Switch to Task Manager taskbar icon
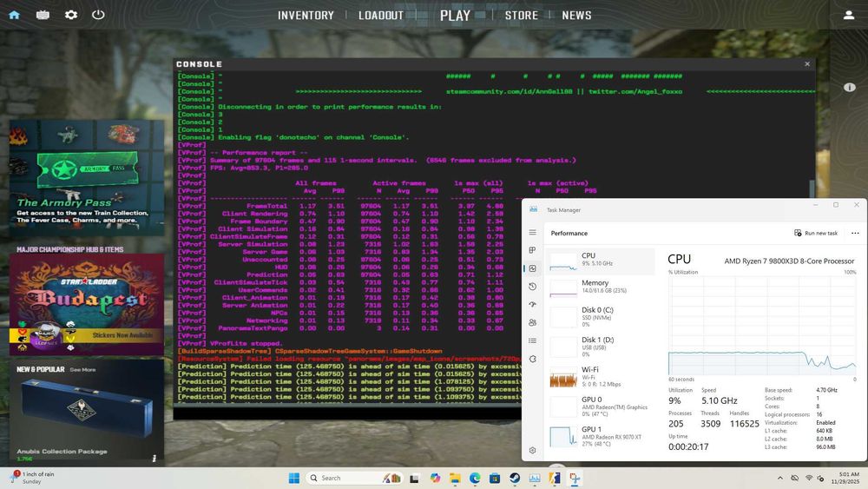Image resolution: width=868 pixels, height=489 pixels. point(535,478)
